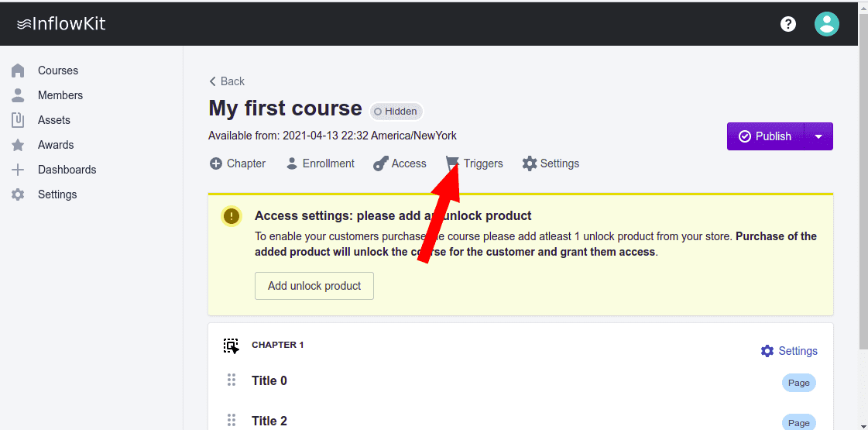The height and width of the screenshot is (430, 868).
Task: Add a new Chapter
Action: [x=238, y=163]
